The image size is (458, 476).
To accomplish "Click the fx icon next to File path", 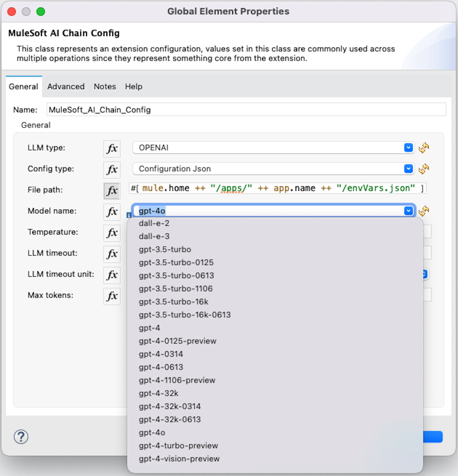I will (111, 189).
